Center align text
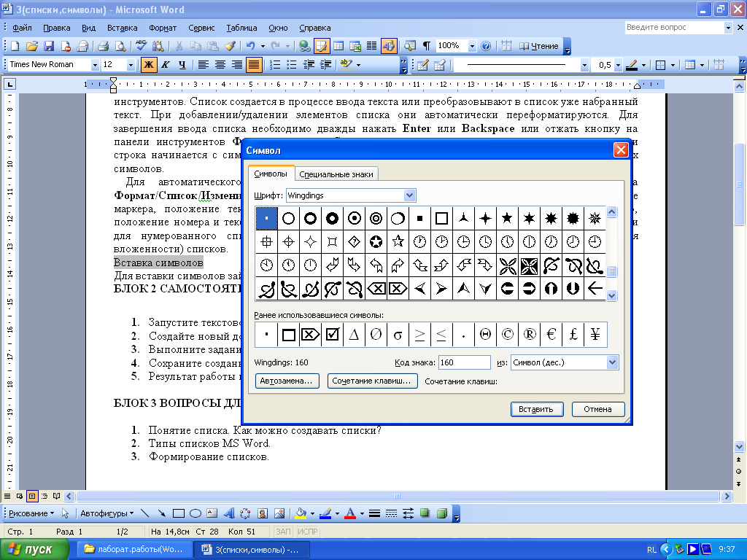Viewport: 747px width, 560px height. tap(220, 65)
